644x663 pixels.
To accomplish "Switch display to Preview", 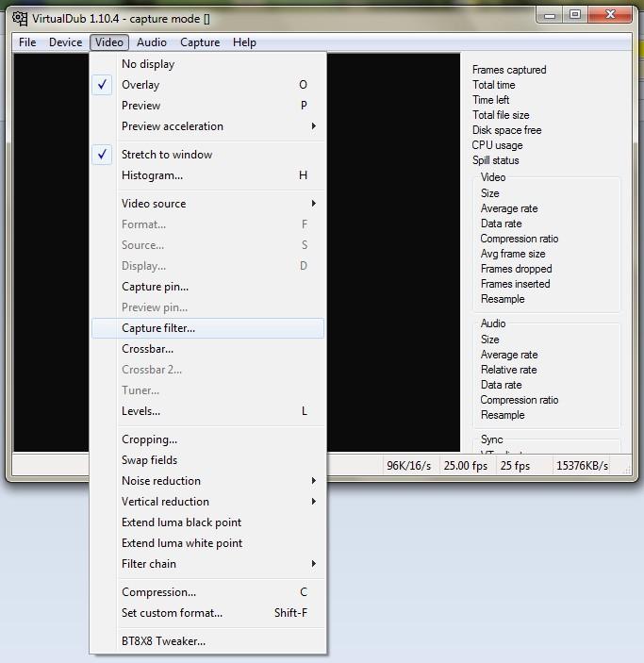I will 207,106.
